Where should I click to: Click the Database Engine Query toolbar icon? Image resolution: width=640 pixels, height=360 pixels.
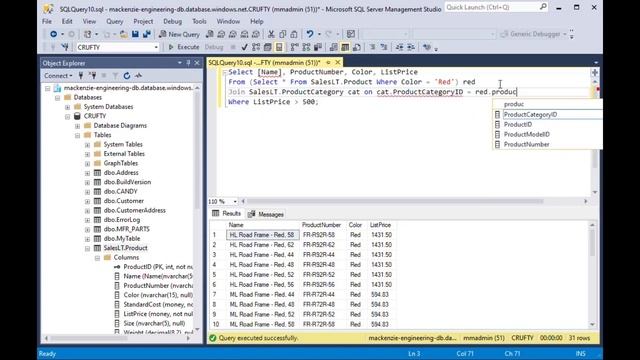pyautogui.click(x=209, y=34)
